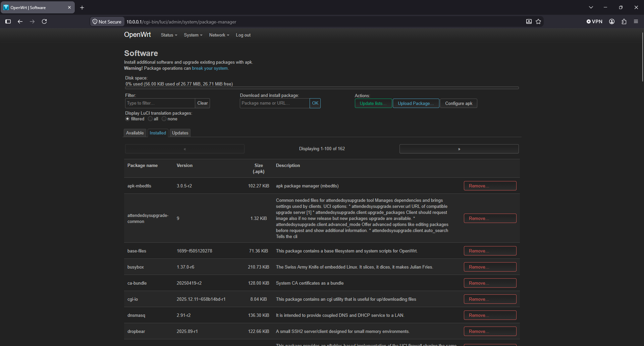Screen dimensions: 644x346
Task: Go to the previous page of packages
Action: pos(185,149)
